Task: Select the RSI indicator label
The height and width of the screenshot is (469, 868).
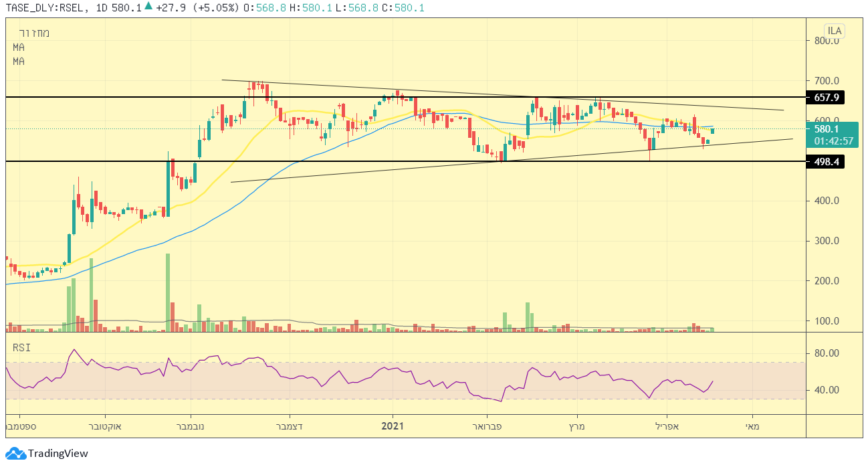Action: [21, 347]
